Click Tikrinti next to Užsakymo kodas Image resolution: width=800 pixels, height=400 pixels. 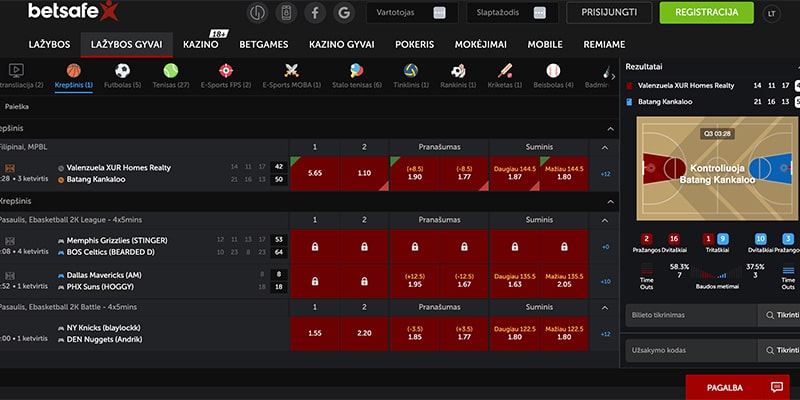coord(779,351)
